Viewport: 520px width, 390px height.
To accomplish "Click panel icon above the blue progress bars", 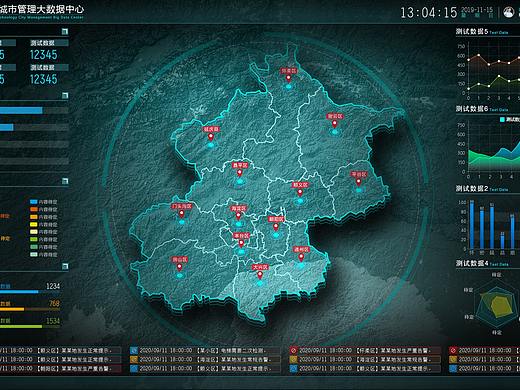I will click(x=65, y=96).
